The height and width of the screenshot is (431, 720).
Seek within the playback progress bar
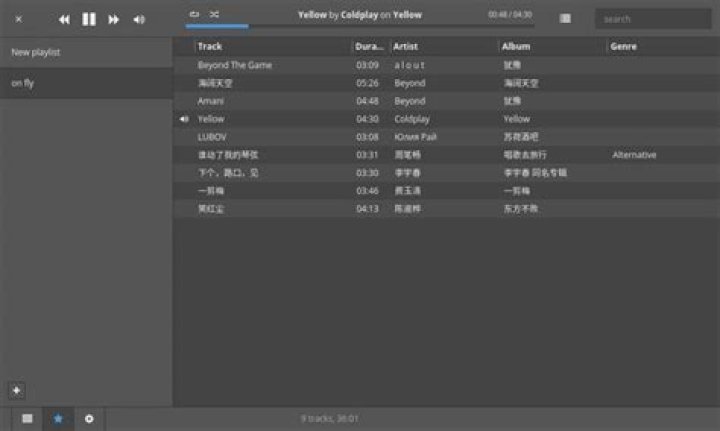[x=360, y=27]
